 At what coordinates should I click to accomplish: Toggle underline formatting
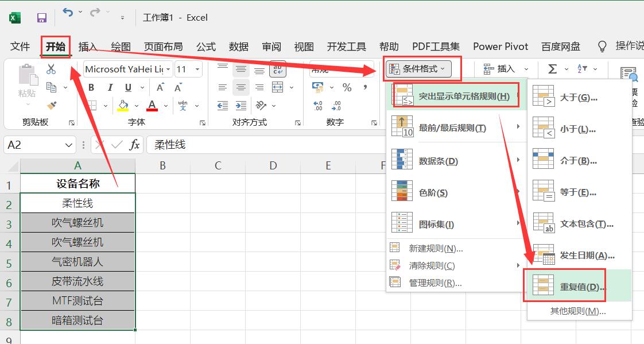pyautogui.click(x=128, y=87)
